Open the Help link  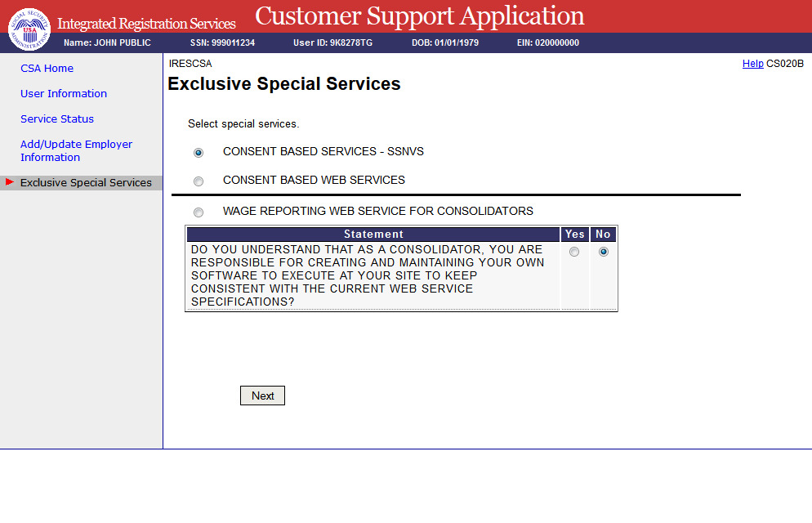(752, 64)
